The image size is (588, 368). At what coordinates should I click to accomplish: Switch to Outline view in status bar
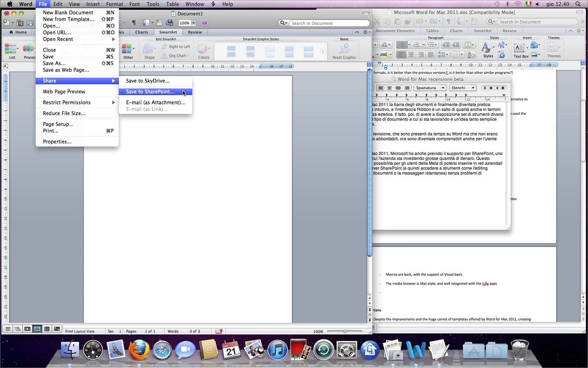(x=17, y=329)
